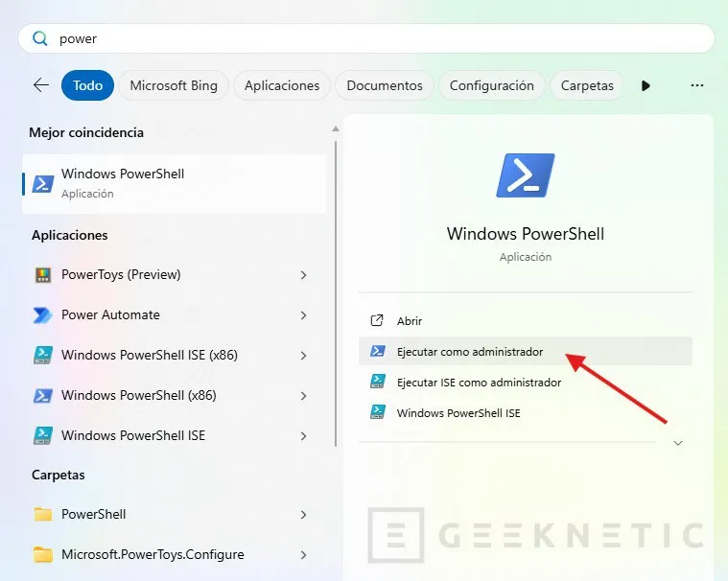Expand Windows PowerShell ISE list chevron
728x581 pixels.
(x=303, y=436)
